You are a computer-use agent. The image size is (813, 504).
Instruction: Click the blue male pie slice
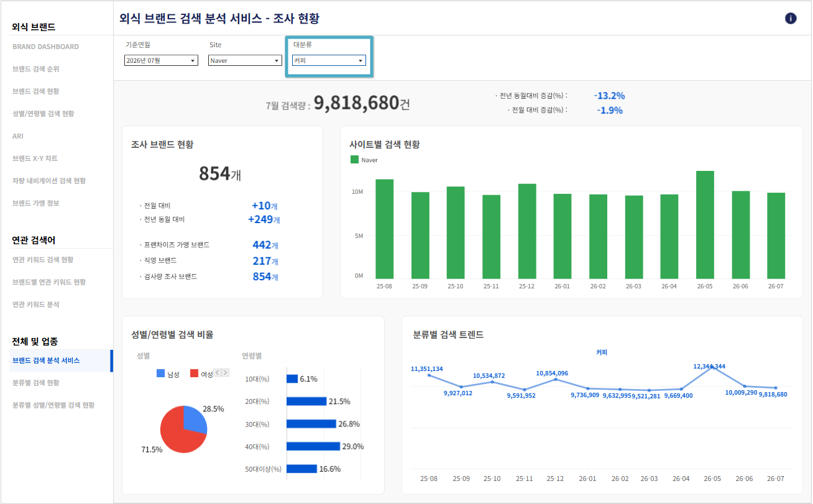[195, 421]
